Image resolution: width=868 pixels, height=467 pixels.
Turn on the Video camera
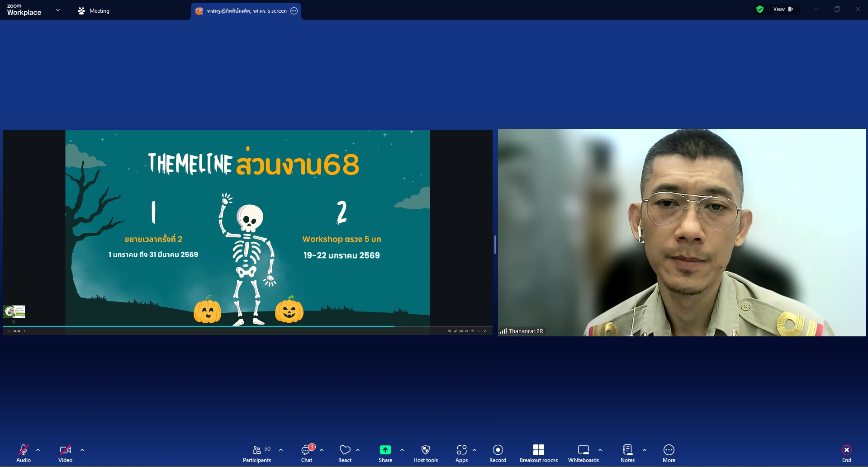coord(65,453)
